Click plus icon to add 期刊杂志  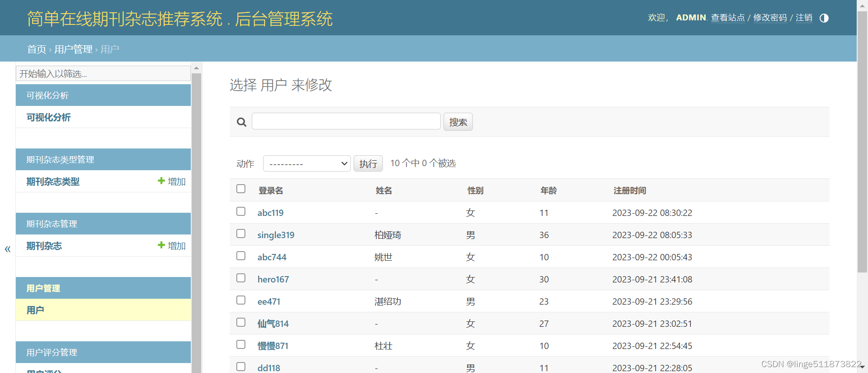pos(161,245)
